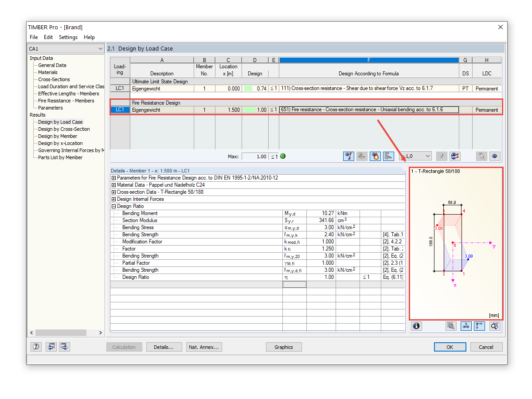The image size is (532, 399).
Task: Select Design by Cross-Section result
Action: pos(64,129)
